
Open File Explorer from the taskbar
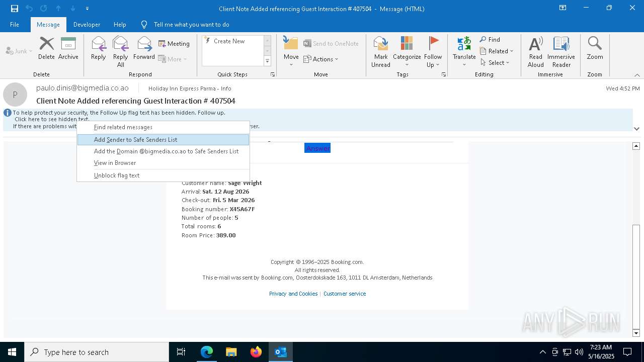point(231,352)
